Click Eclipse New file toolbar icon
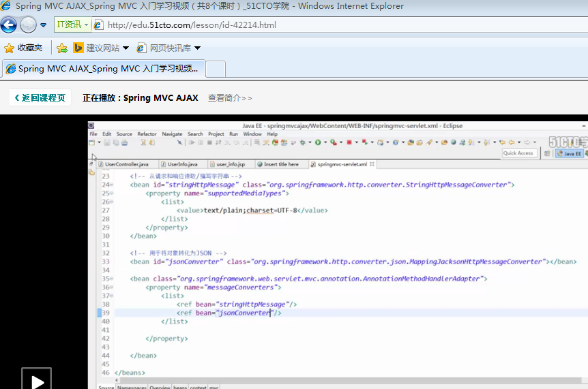Screen dimensions: 588x389 coord(92,142)
